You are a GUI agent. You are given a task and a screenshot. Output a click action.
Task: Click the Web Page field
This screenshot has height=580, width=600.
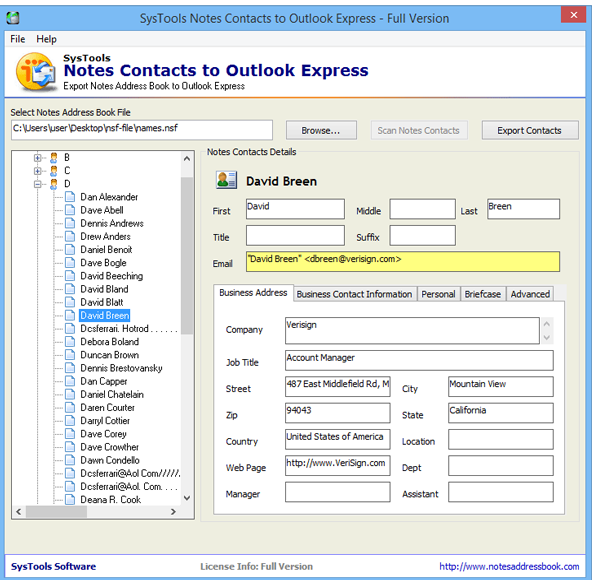338,466
